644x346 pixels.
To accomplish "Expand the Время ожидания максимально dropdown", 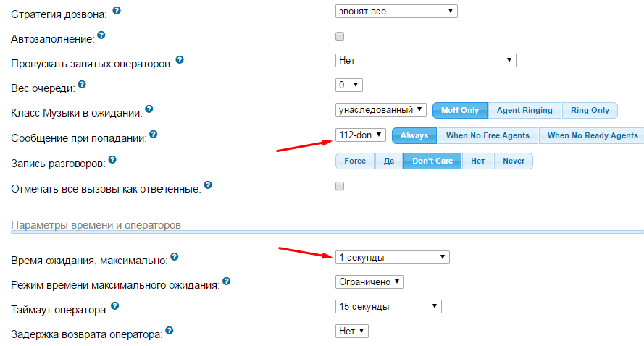I will coord(392,258).
